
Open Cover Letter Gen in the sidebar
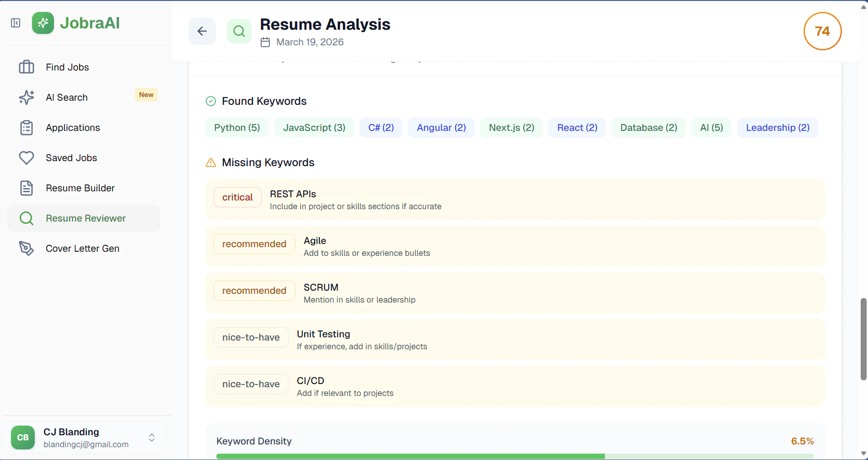tap(84, 249)
